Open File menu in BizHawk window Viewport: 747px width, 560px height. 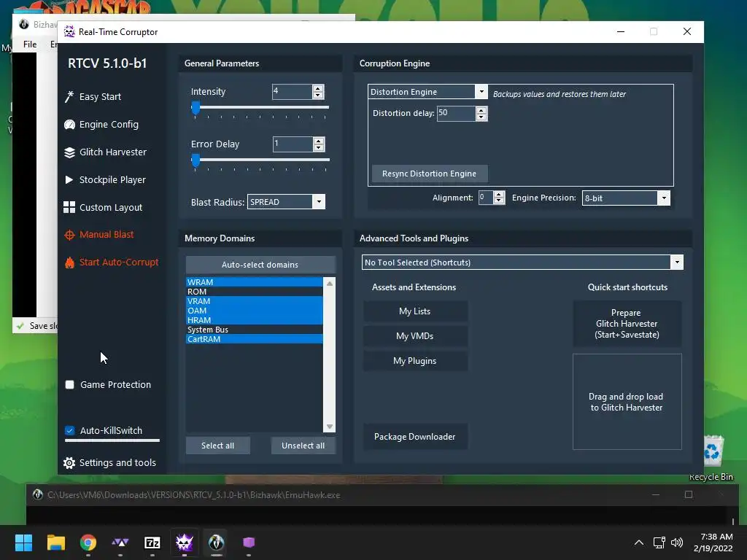[29, 44]
